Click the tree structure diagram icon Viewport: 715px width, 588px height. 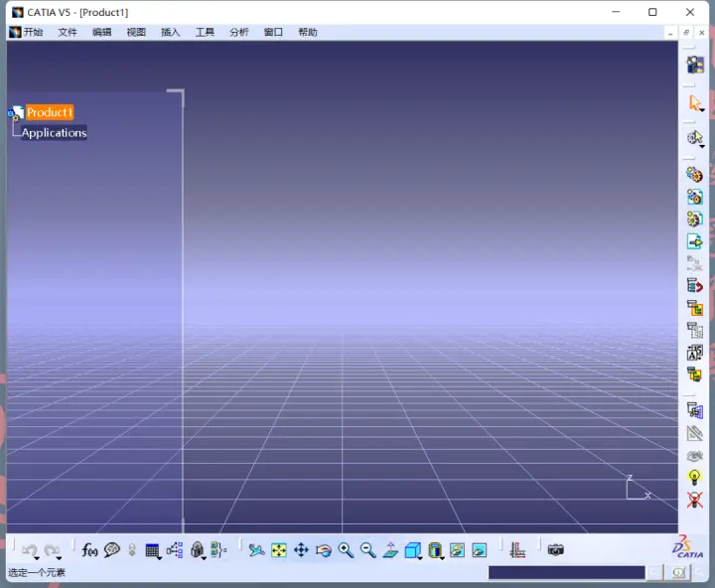click(175, 550)
